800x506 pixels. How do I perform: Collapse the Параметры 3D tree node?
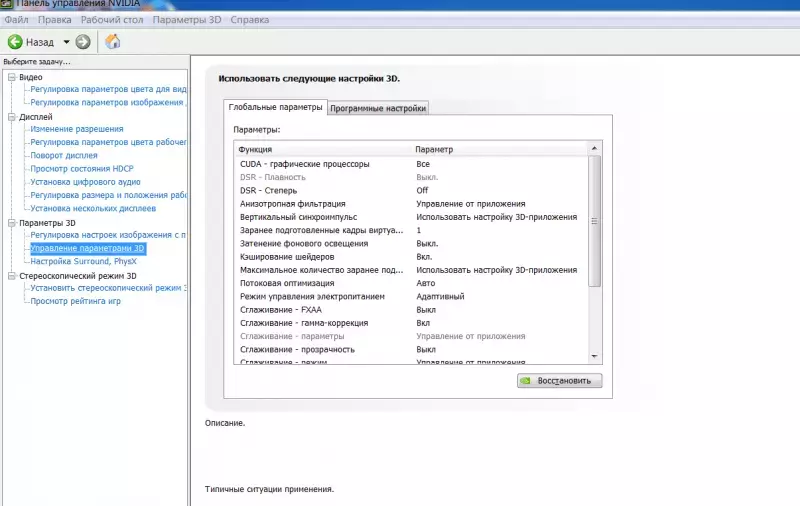[12, 223]
